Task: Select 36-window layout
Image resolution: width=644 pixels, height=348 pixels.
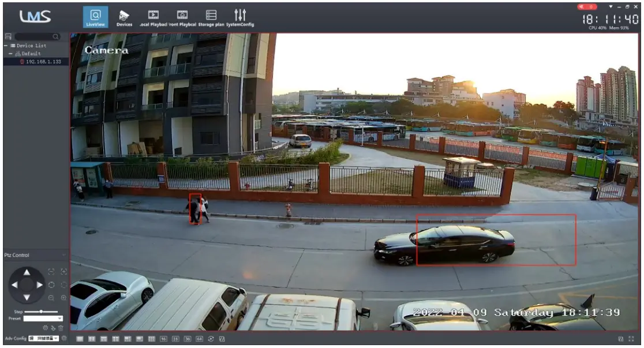Action: click(x=188, y=339)
